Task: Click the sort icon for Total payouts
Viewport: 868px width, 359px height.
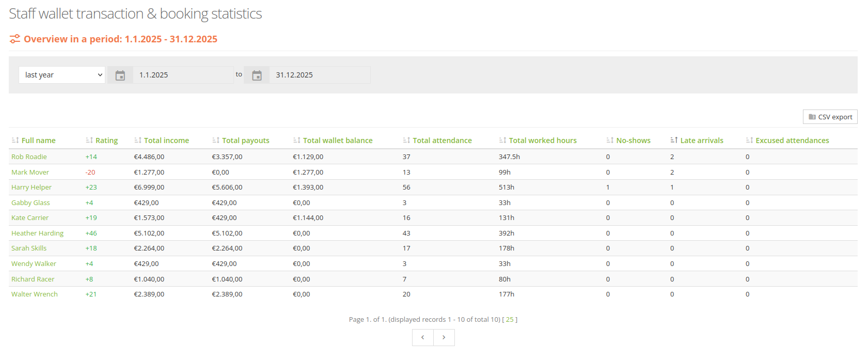Action: pos(216,141)
